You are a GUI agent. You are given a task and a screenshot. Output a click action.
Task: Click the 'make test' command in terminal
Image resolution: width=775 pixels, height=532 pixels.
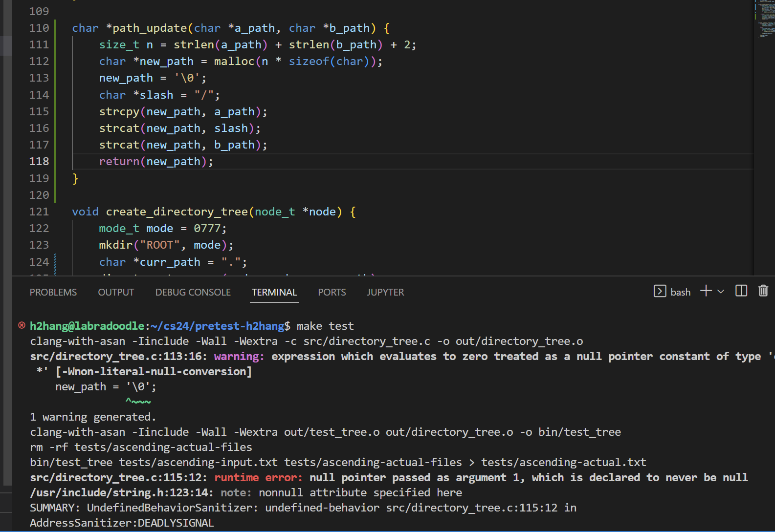325,326
